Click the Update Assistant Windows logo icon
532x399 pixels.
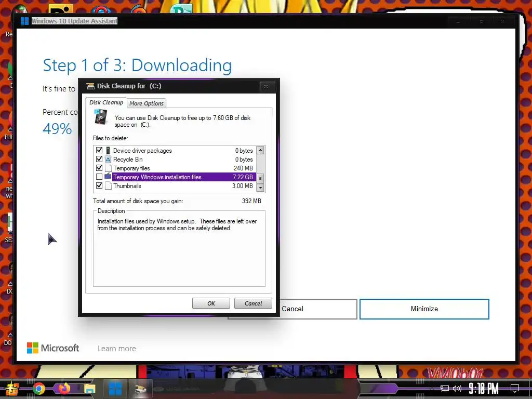point(24,21)
